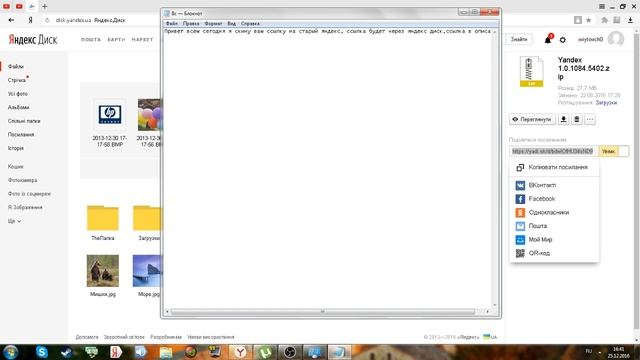Select the HP BMP file thumbnail
Viewport: 640px width, 360px height.
(109, 114)
